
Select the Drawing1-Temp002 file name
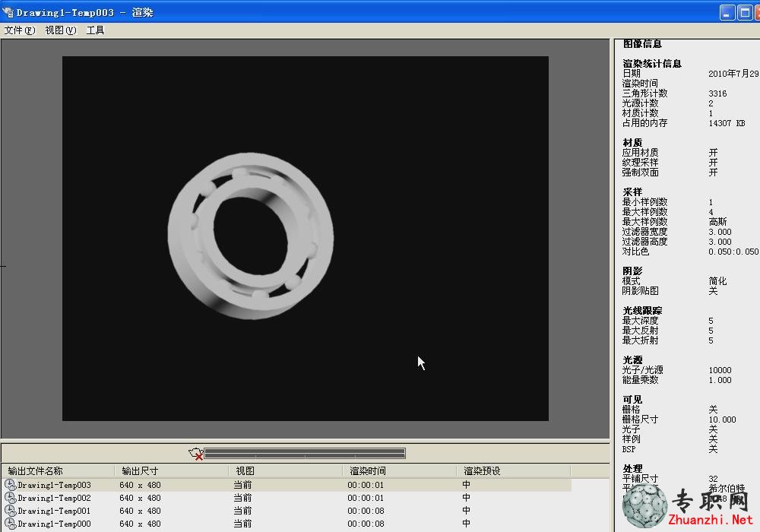tap(54, 498)
